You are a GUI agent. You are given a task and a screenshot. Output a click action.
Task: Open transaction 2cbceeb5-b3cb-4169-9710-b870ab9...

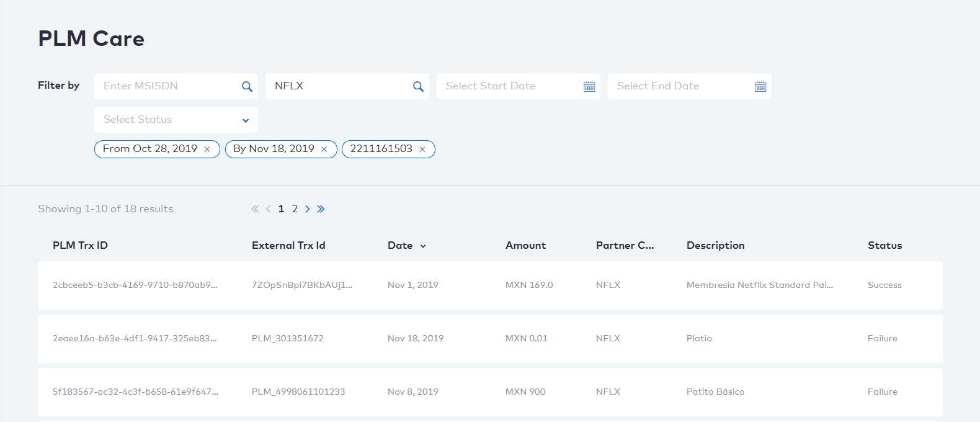pyautogui.click(x=135, y=285)
